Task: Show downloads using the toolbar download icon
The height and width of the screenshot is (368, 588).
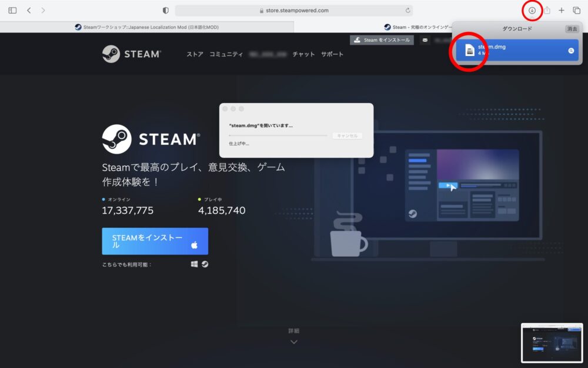Action: point(532,11)
